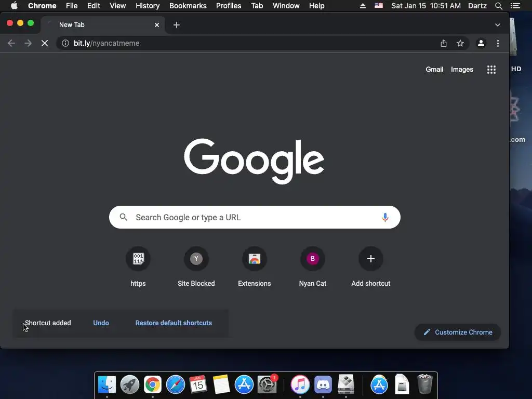Viewport: 532px width, 399px height.
Task: Open the File menu
Action: [x=72, y=6]
